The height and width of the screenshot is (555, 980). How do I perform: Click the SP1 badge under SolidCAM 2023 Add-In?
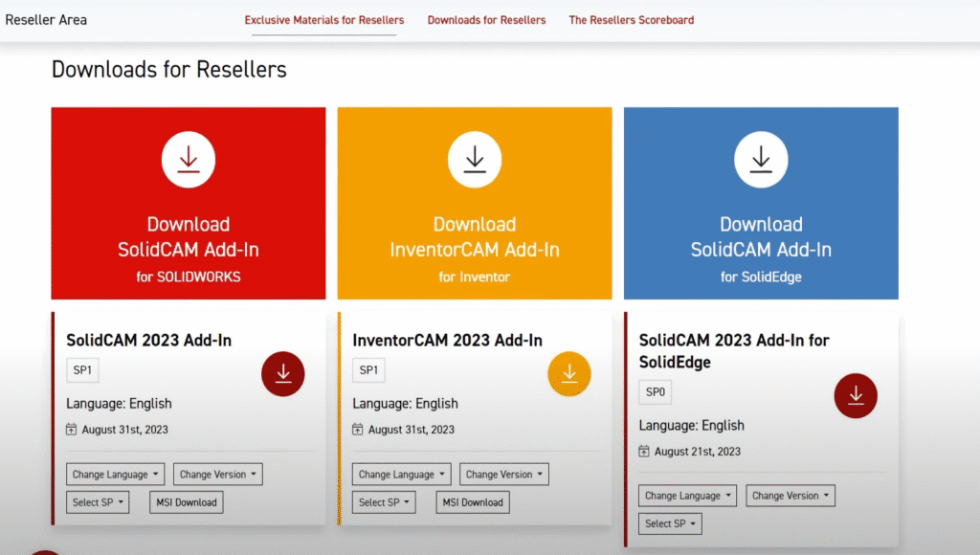pyautogui.click(x=82, y=370)
